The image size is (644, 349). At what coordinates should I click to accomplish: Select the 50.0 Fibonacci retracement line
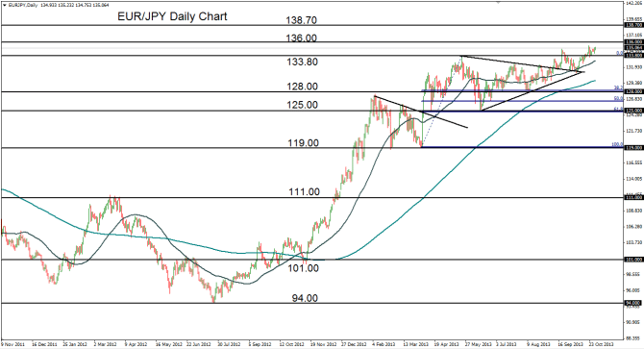(522, 101)
